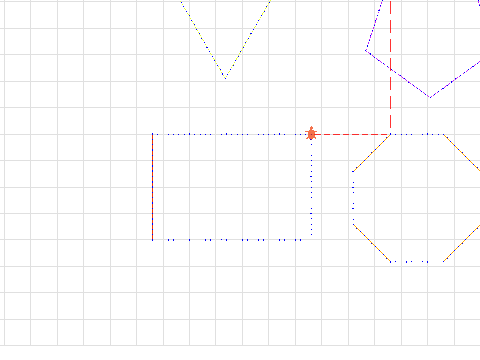Screen dimensions: 480x360
Task: Click the orange turtle sprite
Action: 311,133
